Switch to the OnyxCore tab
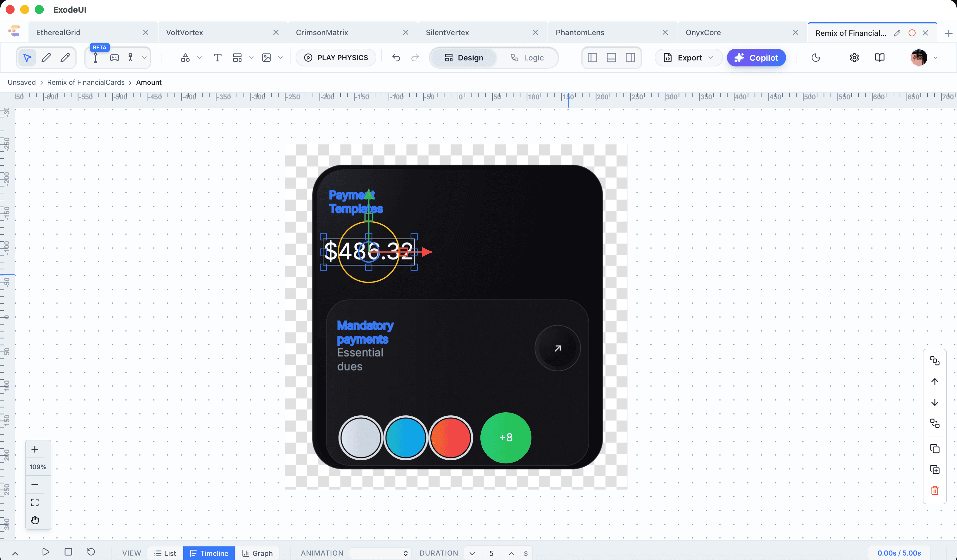 703,32
